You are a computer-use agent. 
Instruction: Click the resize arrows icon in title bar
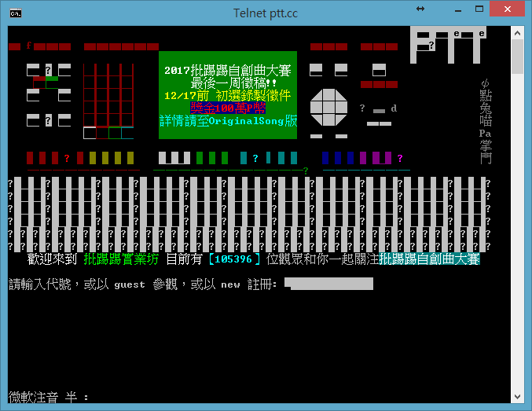pos(420,9)
